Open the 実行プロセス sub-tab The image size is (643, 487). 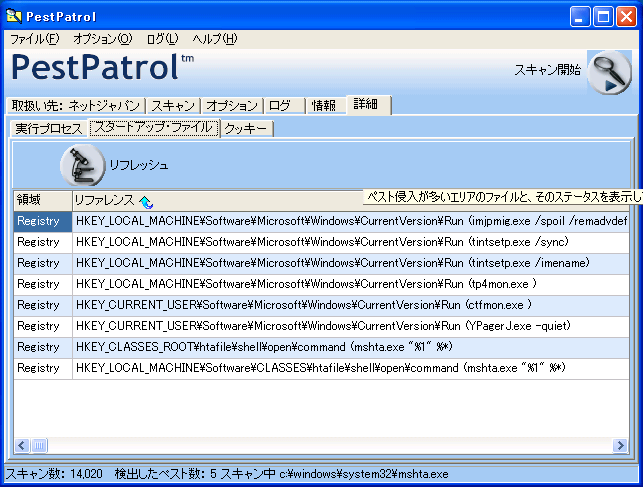point(48,128)
